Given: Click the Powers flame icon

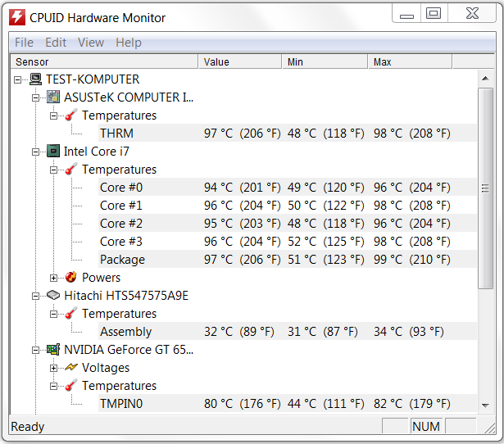Looking at the screenshot, I should coord(71,277).
